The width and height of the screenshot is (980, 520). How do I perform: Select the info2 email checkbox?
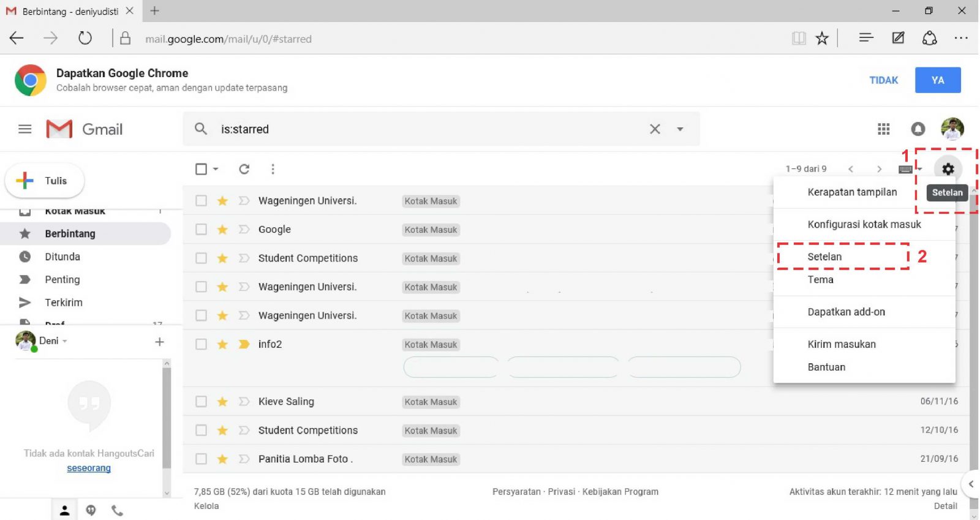pos(201,344)
